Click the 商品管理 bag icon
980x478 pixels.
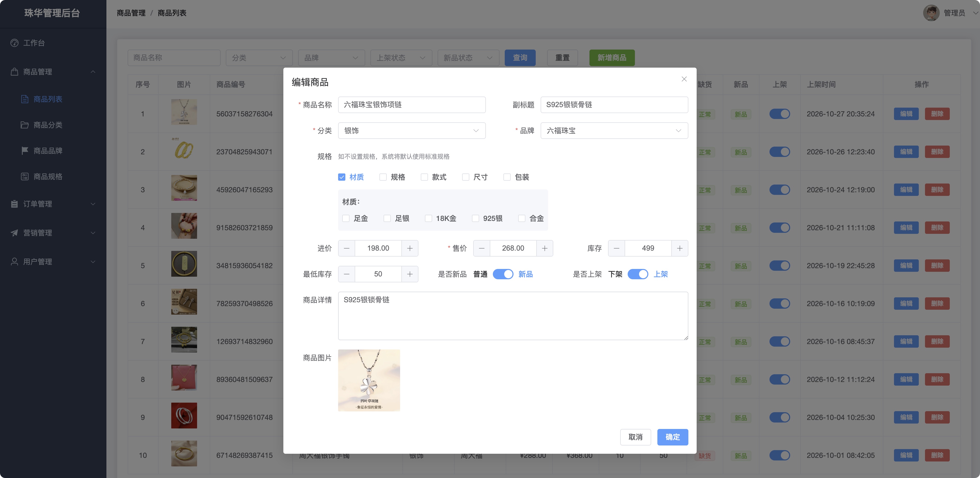14,71
